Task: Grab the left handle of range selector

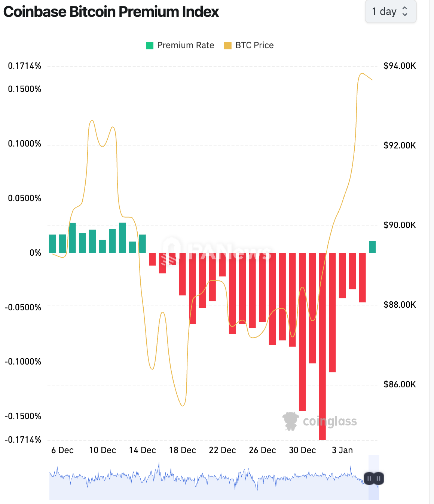Action: tap(369, 479)
